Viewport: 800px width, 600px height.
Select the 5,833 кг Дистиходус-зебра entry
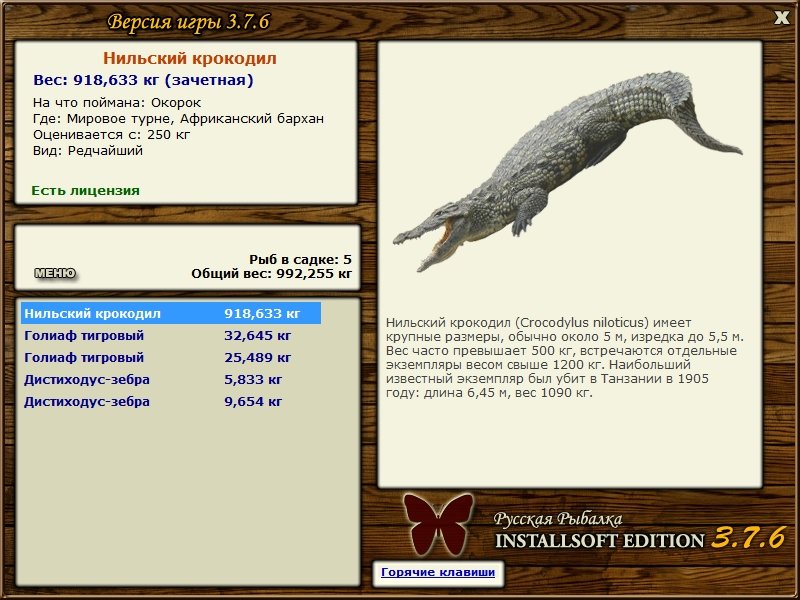pyautogui.click(x=171, y=379)
